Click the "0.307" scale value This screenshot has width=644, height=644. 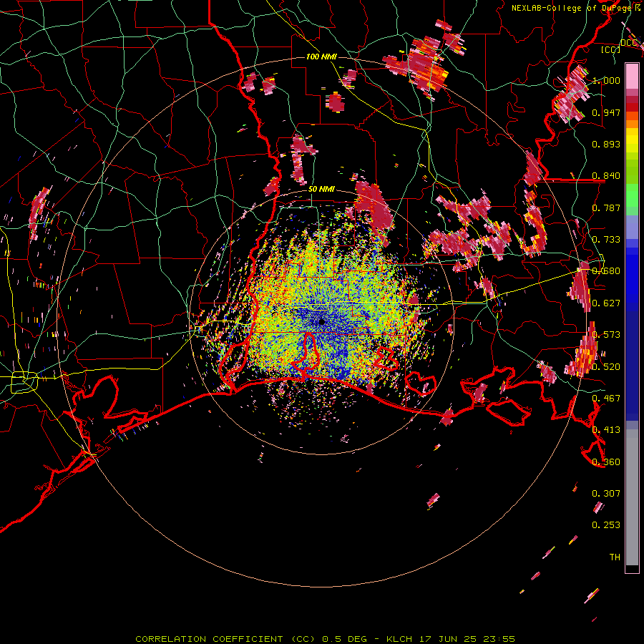click(606, 494)
